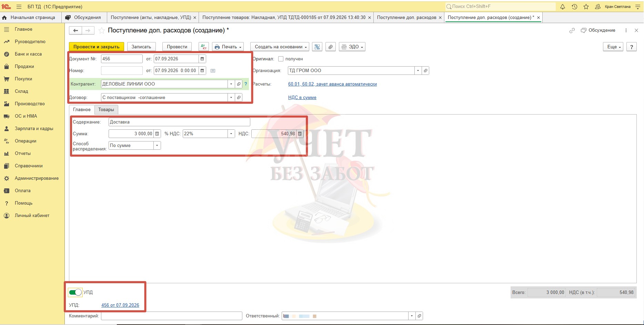Open favorites star in top bar
This screenshot has width=644, height=325.
(586, 7)
